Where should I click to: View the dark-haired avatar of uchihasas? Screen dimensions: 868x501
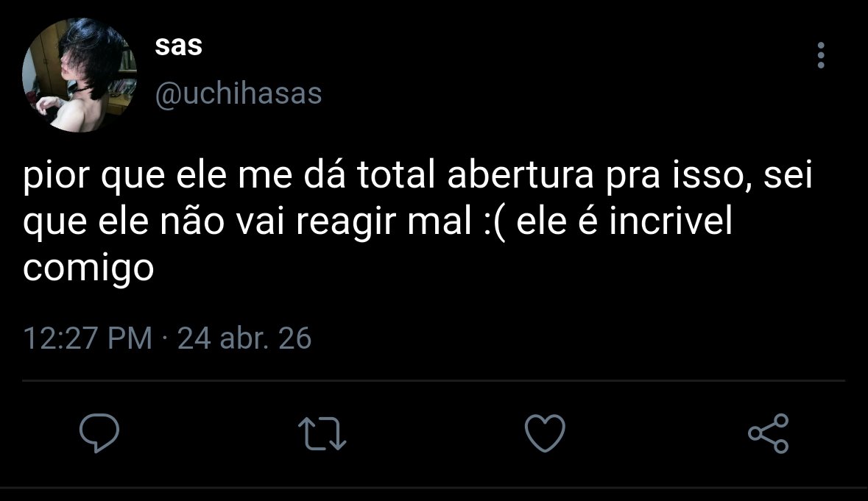(x=80, y=75)
